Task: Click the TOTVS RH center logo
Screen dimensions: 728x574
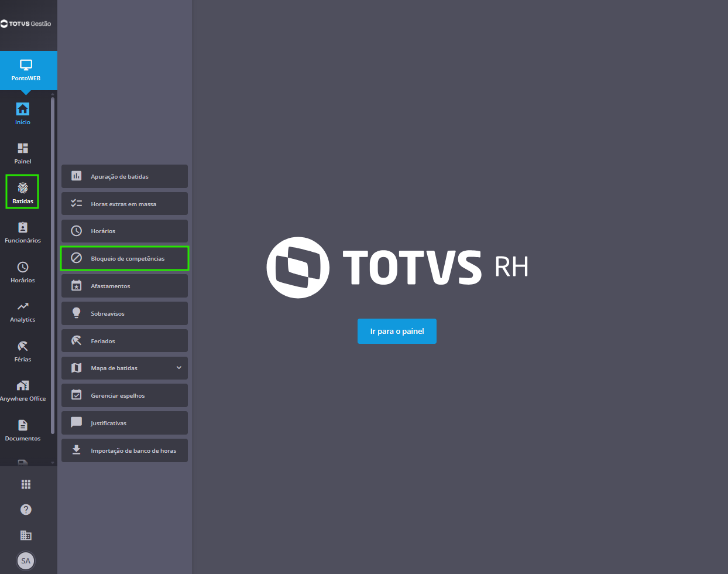Action: [397, 268]
